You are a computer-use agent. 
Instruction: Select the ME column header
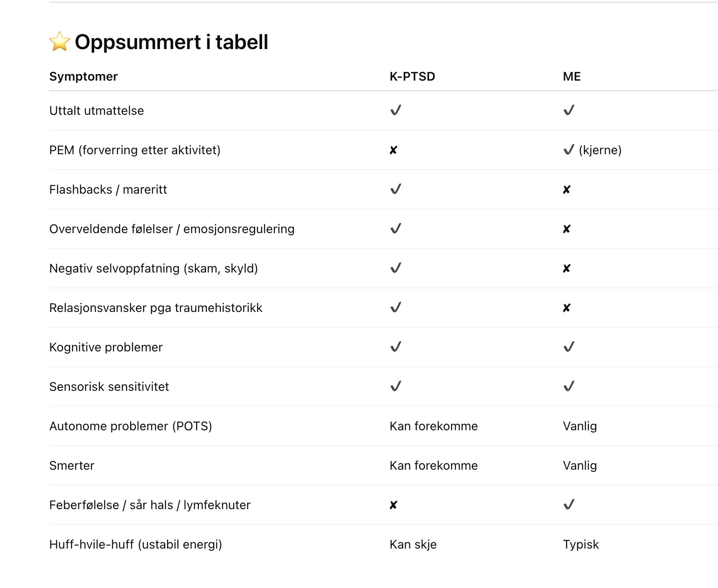(x=572, y=77)
